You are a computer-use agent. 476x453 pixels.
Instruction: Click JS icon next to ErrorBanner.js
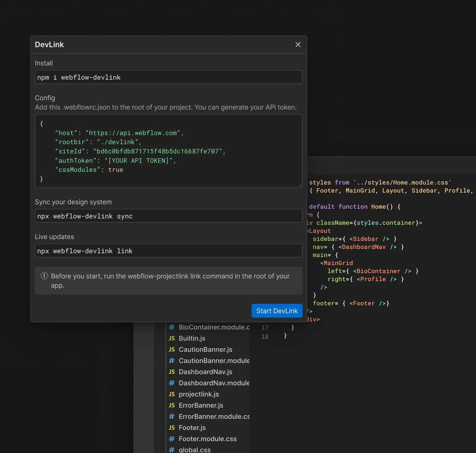point(172,405)
